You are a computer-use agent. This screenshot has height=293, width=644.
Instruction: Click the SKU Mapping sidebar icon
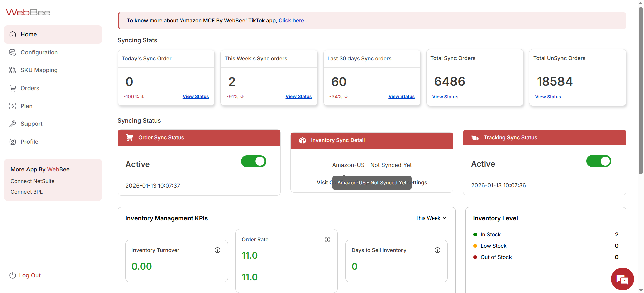coord(13,70)
